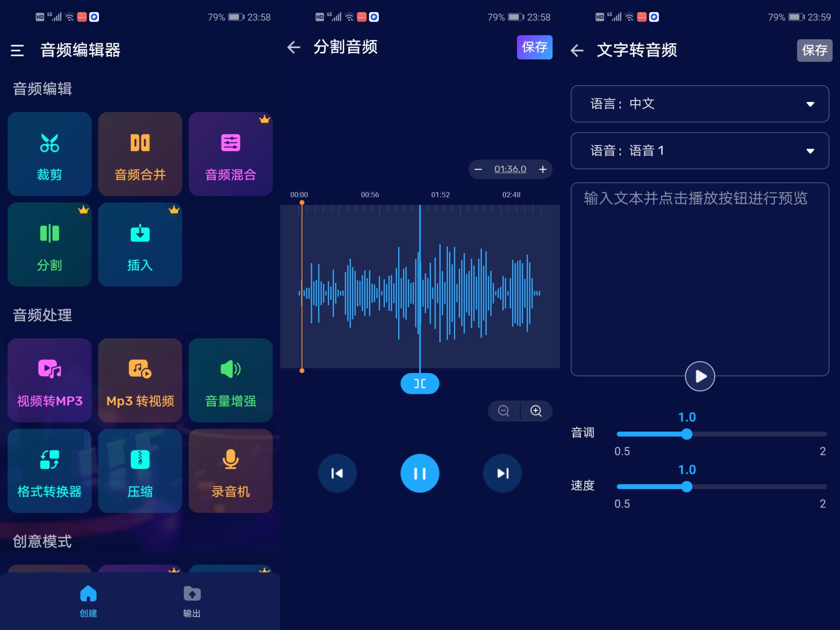840x630 pixels.
Task: Click the text input area for speech
Action: 700,266
